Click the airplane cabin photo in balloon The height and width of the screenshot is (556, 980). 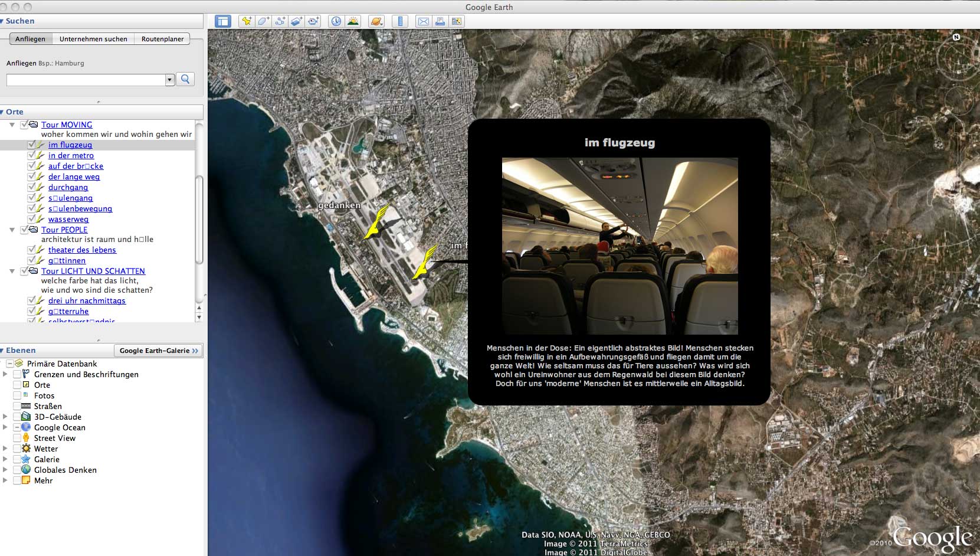pos(620,246)
